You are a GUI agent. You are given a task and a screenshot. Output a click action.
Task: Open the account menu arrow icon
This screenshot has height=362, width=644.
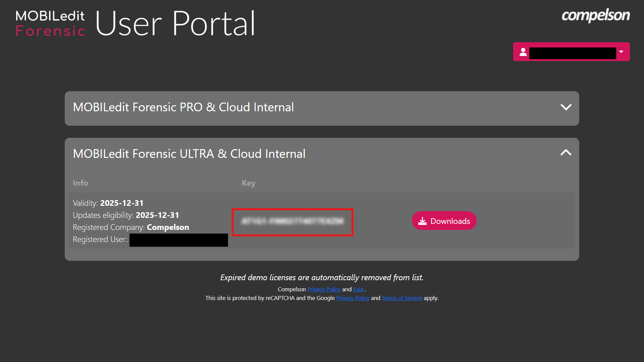pos(622,52)
